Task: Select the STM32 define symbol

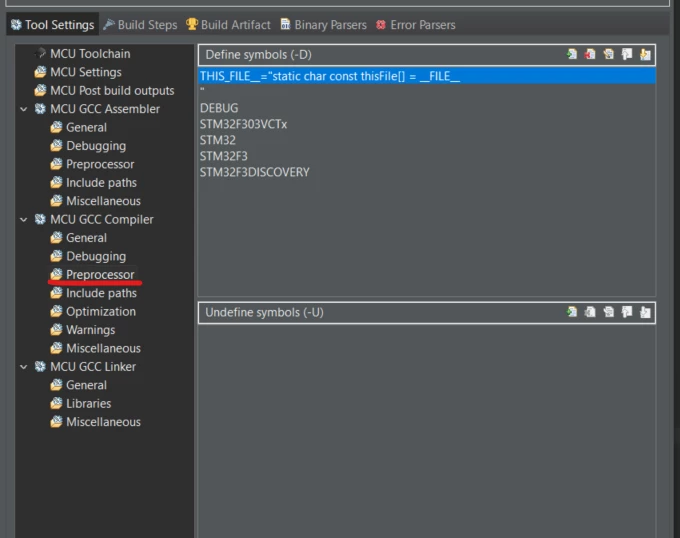Action: click(x=218, y=140)
